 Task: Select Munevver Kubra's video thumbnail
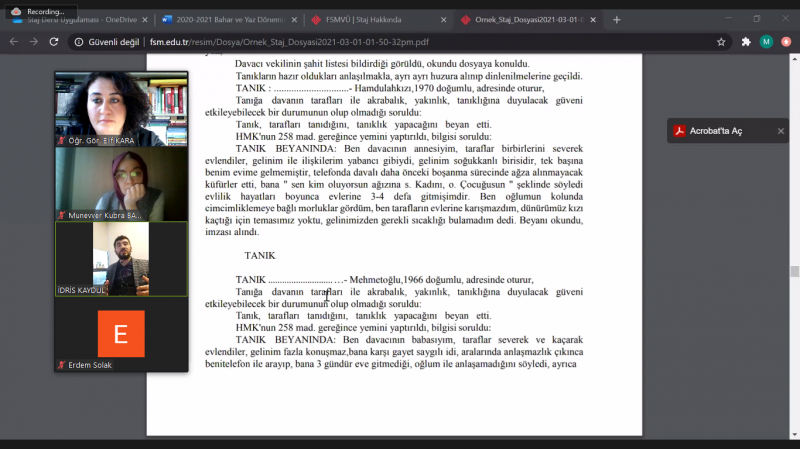[121, 184]
